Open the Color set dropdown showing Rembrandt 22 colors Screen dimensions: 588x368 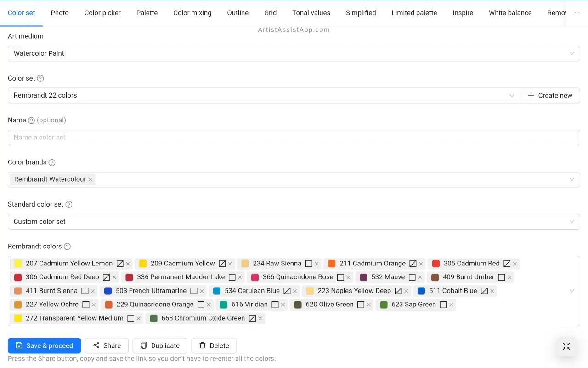pos(264,95)
